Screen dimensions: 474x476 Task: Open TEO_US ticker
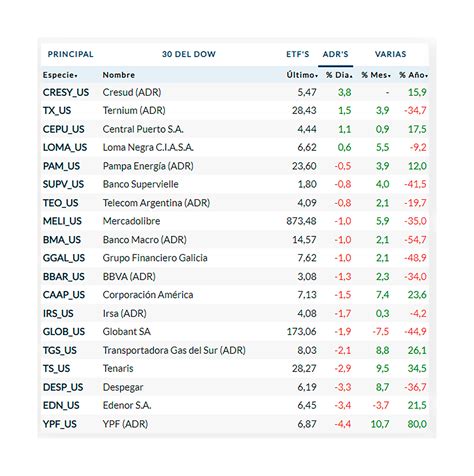tap(60, 203)
